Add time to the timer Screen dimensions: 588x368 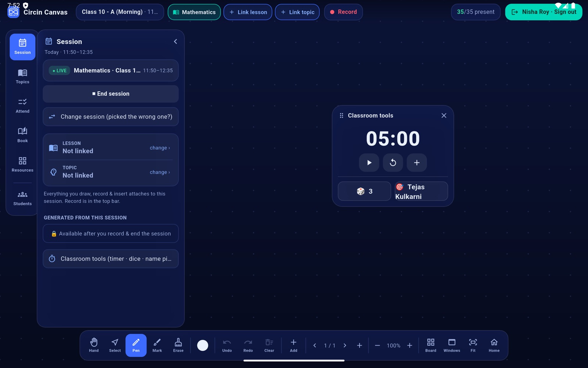click(417, 163)
